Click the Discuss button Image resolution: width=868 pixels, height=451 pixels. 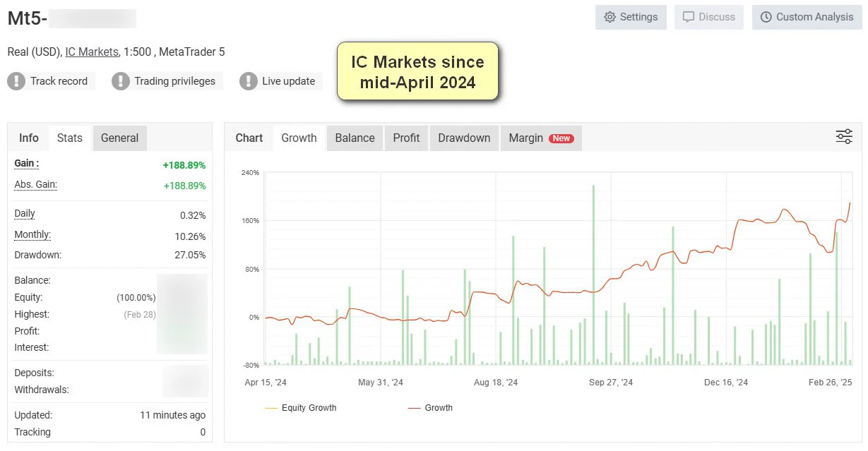pyautogui.click(x=709, y=17)
